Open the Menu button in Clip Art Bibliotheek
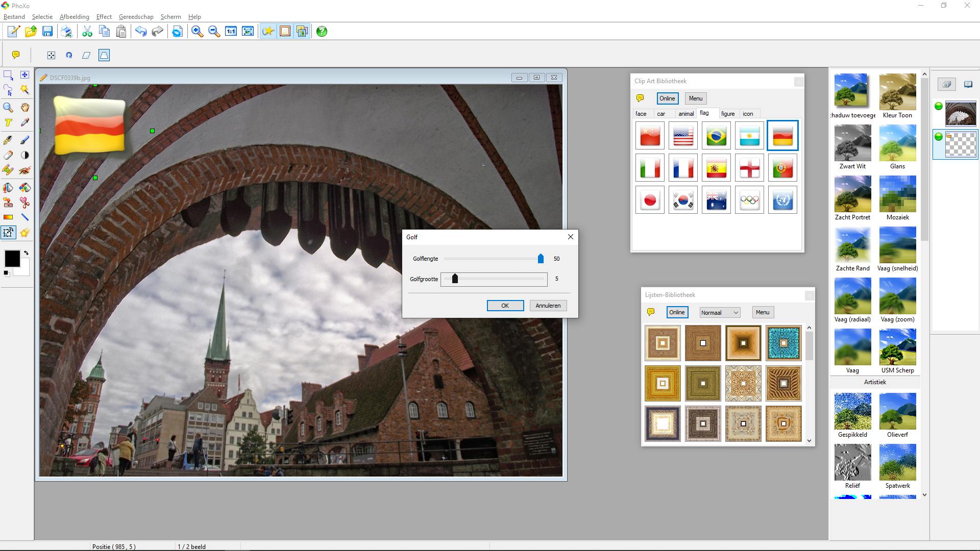Screen dimensions: 980x551 [695, 98]
